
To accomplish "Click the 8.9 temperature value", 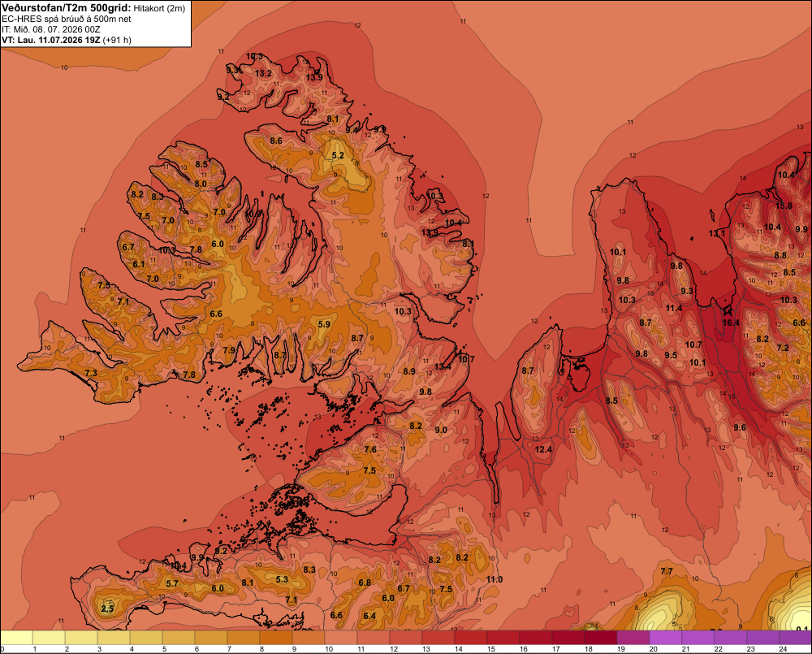I will (409, 371).
